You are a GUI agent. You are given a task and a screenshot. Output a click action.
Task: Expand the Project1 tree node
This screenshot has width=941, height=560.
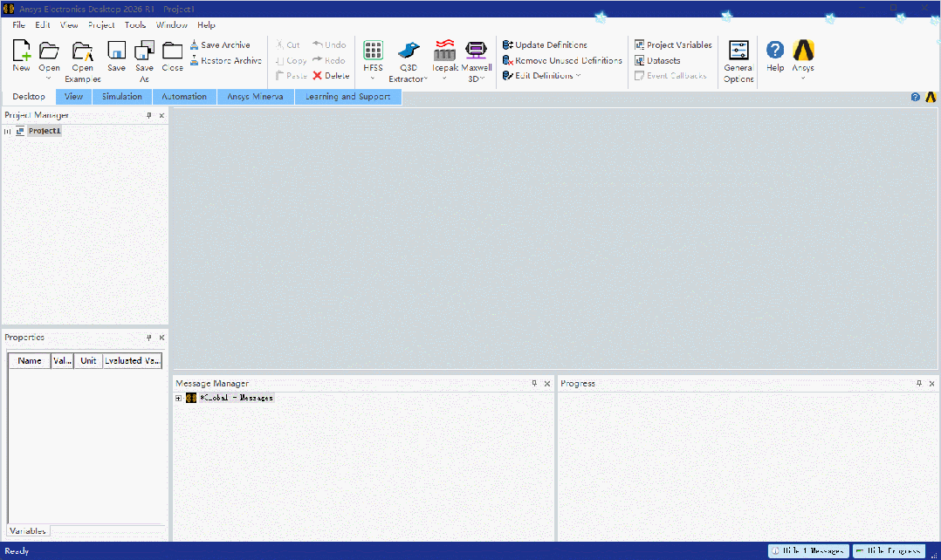click(x=7, y=132)
